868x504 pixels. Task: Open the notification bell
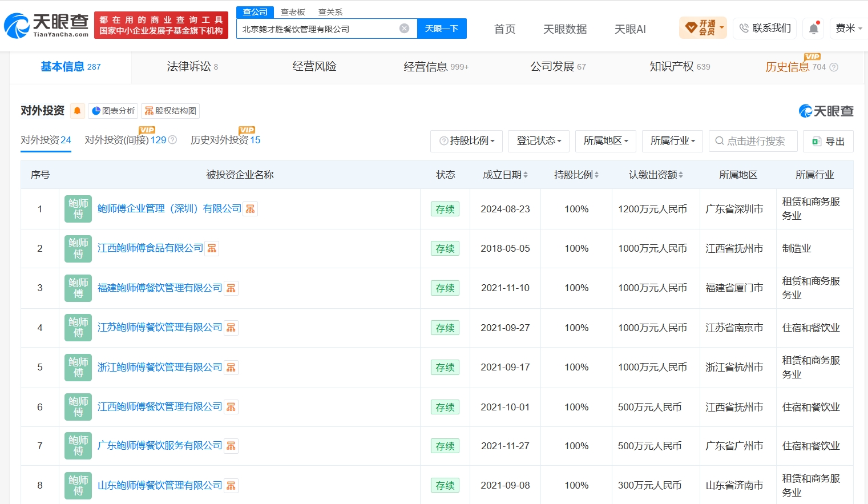click(x=814, y=28)
